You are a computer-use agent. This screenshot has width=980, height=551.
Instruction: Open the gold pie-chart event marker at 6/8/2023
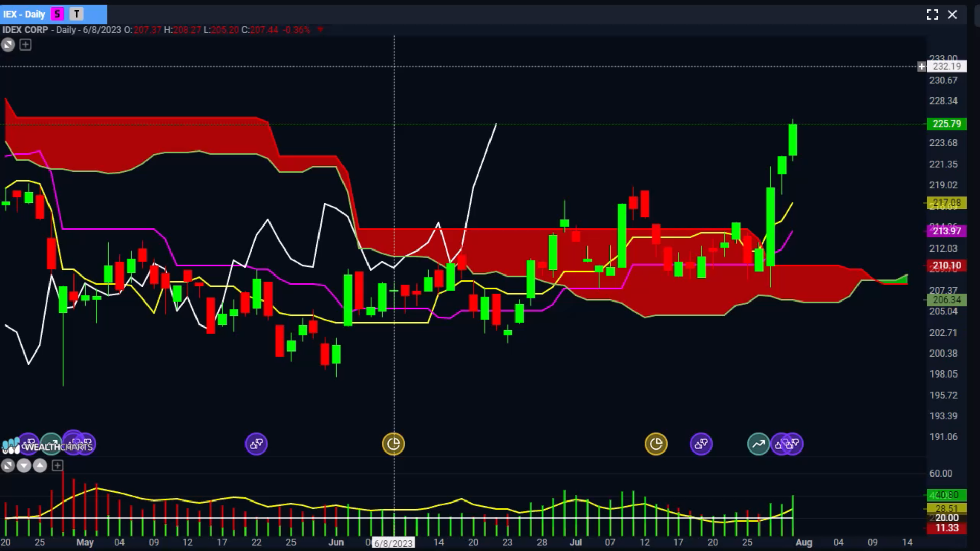click(x=394, y=444)
